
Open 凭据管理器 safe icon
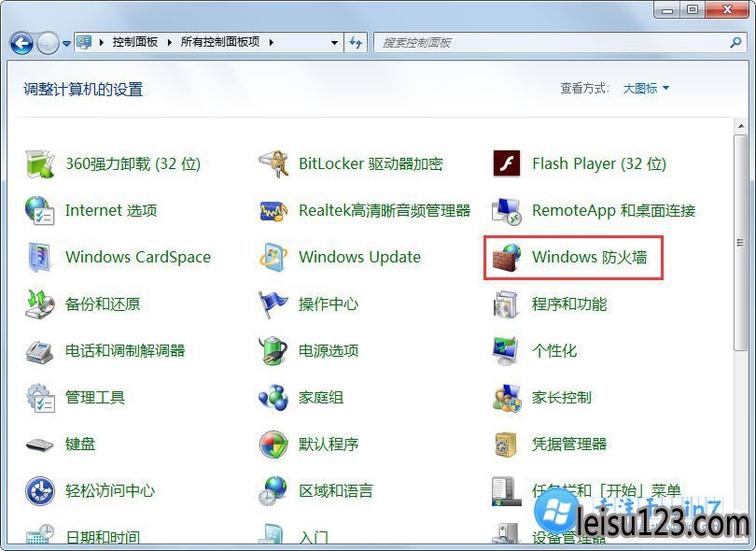tap(506, 444)
